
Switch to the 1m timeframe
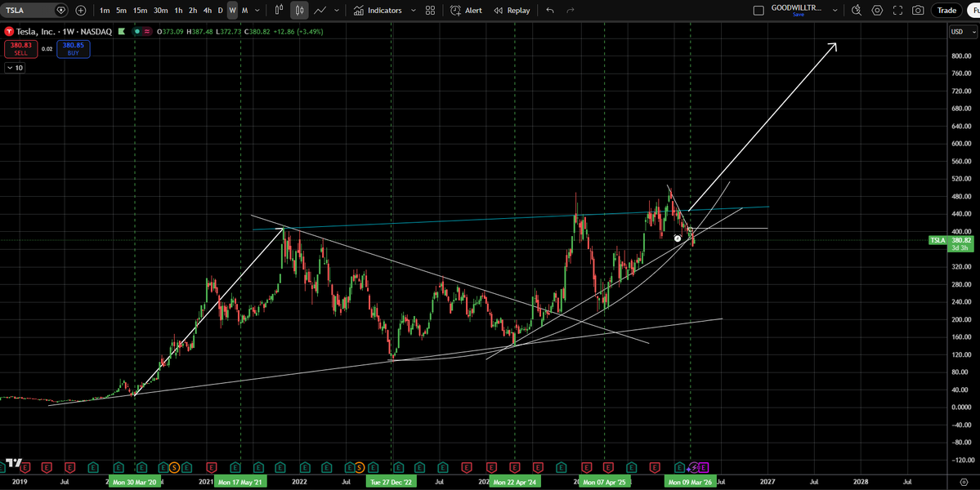105,10
